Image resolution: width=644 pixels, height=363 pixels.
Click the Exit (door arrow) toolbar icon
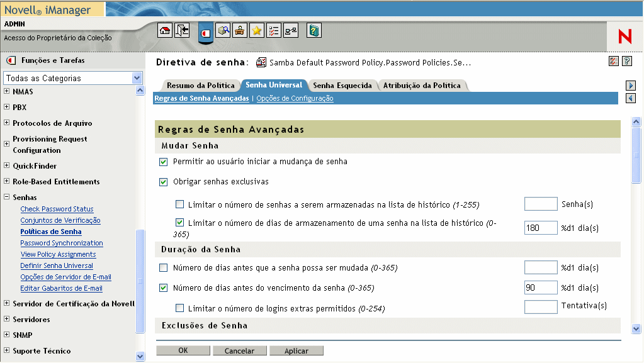pos(182,30)
